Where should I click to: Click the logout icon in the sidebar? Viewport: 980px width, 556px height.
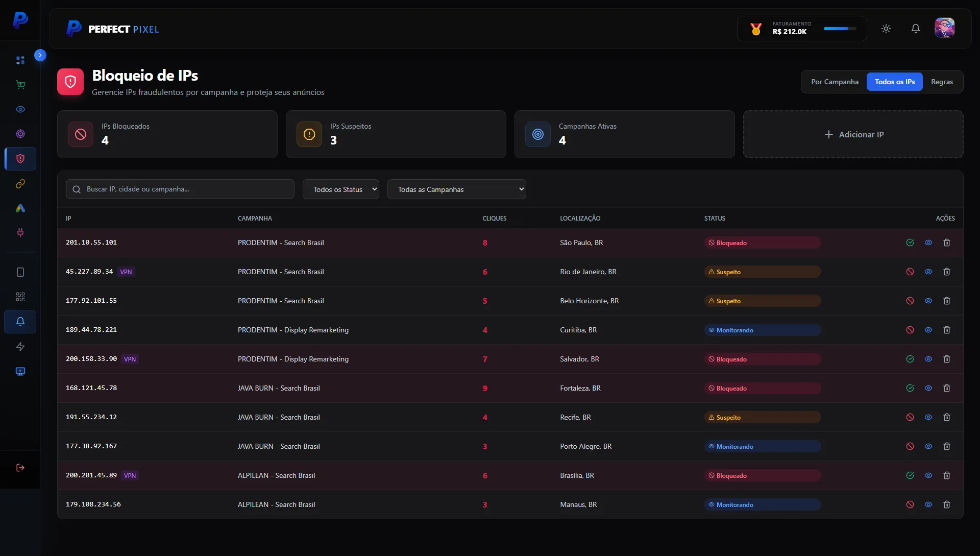(20, 468)
